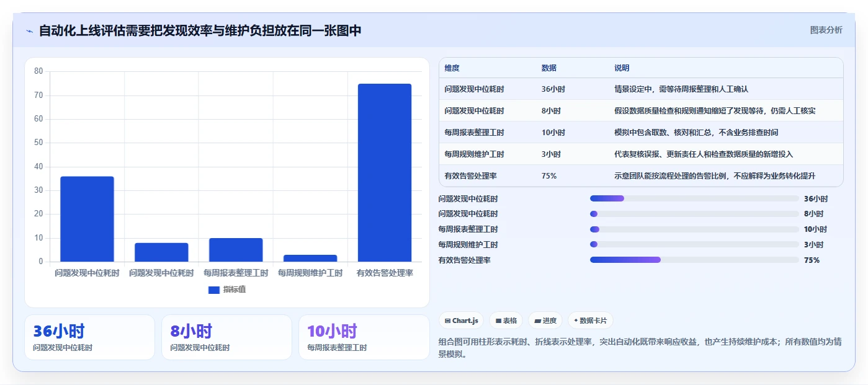Select the 表格 tag
Viewport: 868px width, 385px height.
coord(506,321)
